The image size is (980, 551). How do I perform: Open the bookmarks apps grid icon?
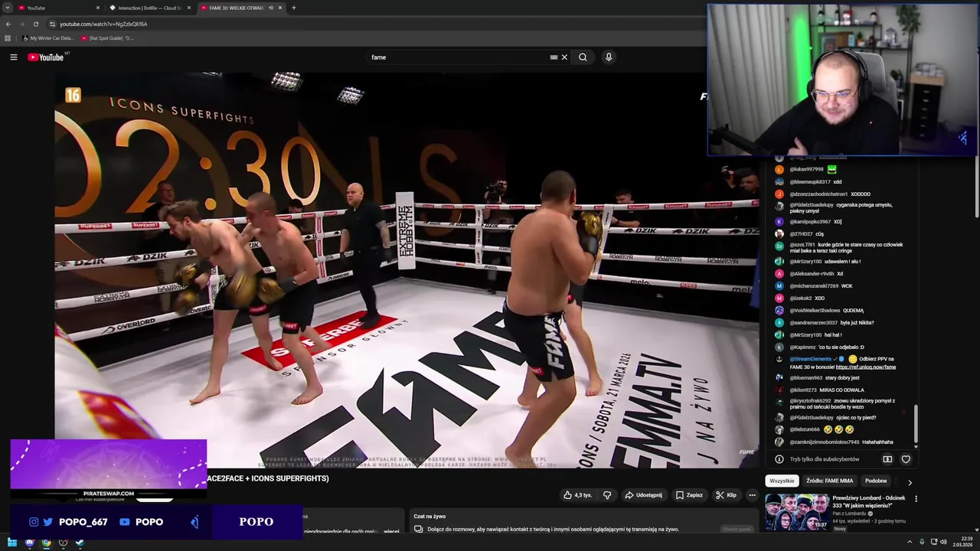[8, 38]
